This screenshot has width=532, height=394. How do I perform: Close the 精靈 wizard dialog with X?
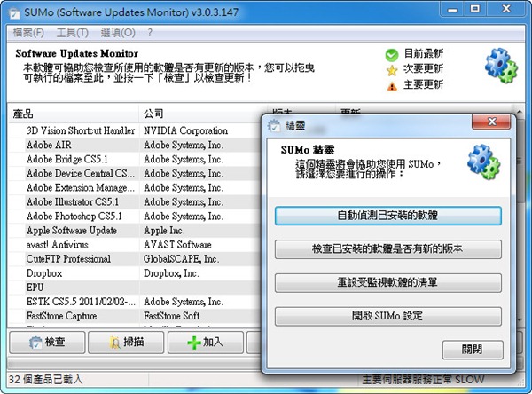click(491, 122)
